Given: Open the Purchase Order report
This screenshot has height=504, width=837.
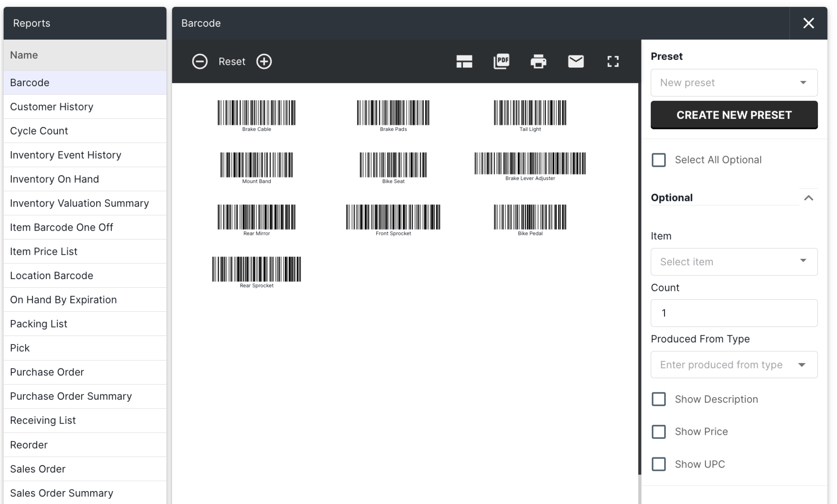Looking at the screenshot, I should tap(85, 372).
